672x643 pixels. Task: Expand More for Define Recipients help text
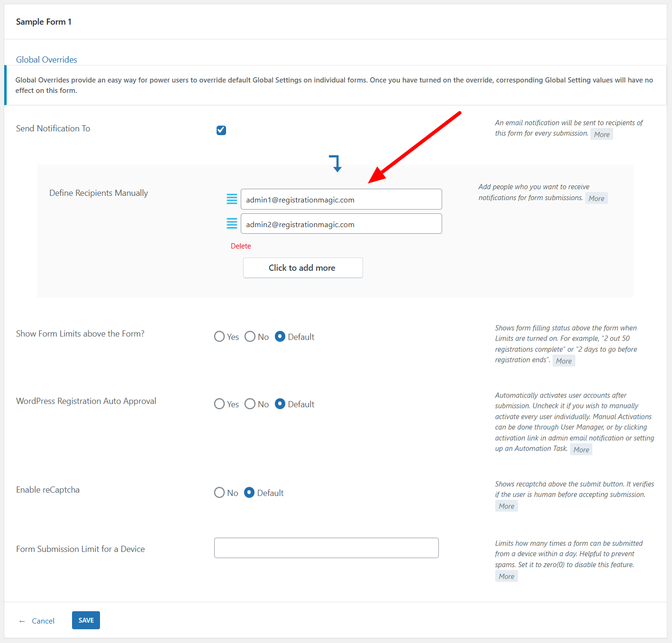(596, 199)
